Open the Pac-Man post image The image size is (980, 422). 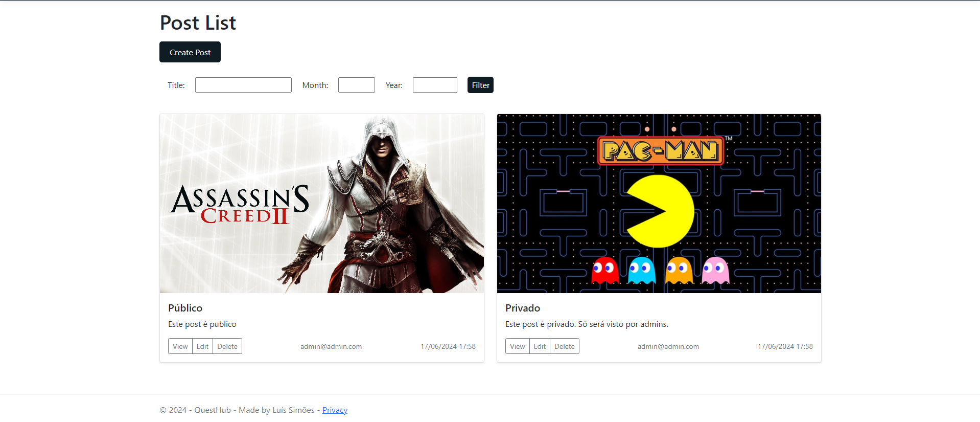click(659, 204)
